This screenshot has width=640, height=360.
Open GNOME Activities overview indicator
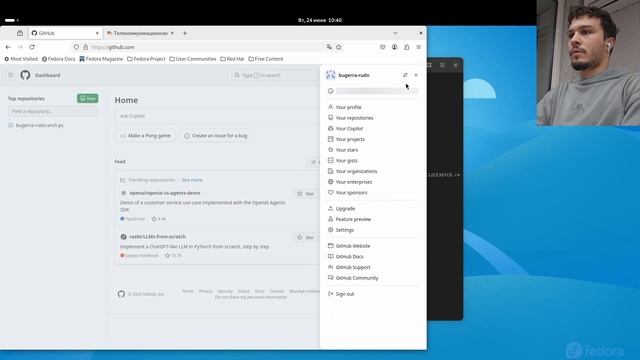tap(12, 20)
